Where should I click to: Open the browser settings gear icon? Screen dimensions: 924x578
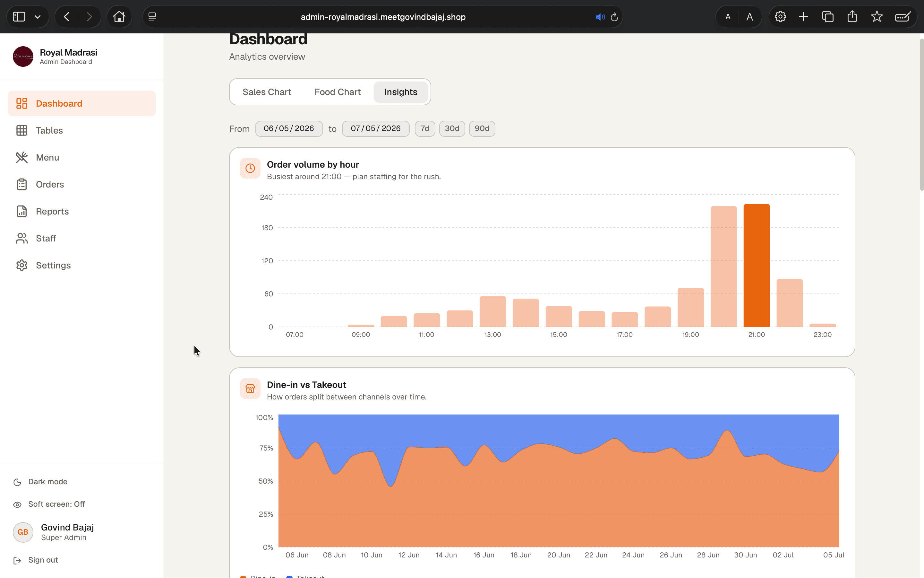coord(780,17)
